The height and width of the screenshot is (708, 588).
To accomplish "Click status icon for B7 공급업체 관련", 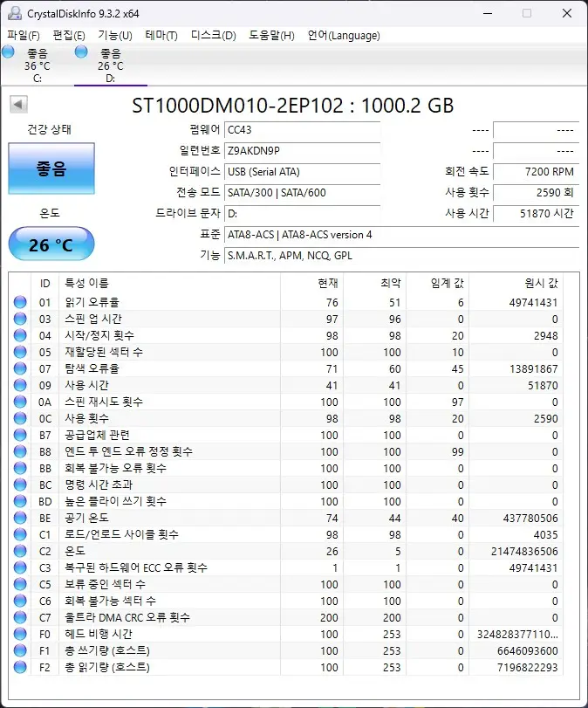I will click(x=20, y=435).
